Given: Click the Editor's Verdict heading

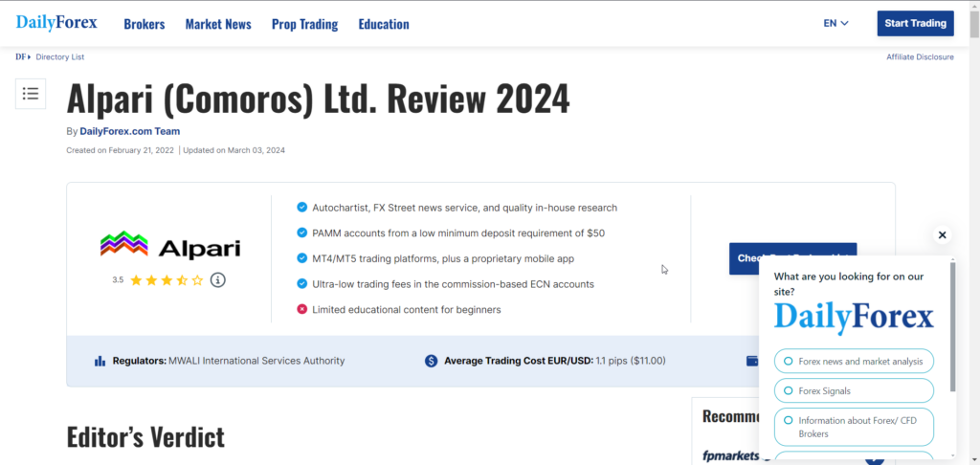Looking at the screenshot, I should (145, 437).
